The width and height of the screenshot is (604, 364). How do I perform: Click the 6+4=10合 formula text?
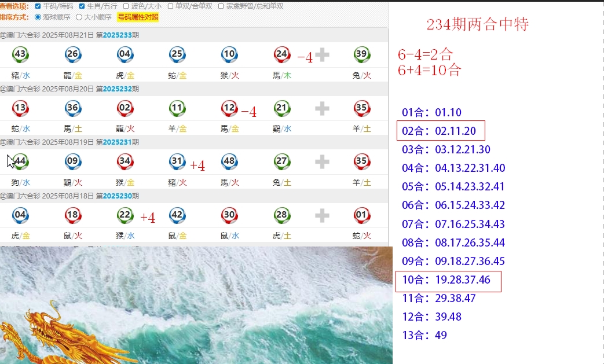tap(429, 70)
